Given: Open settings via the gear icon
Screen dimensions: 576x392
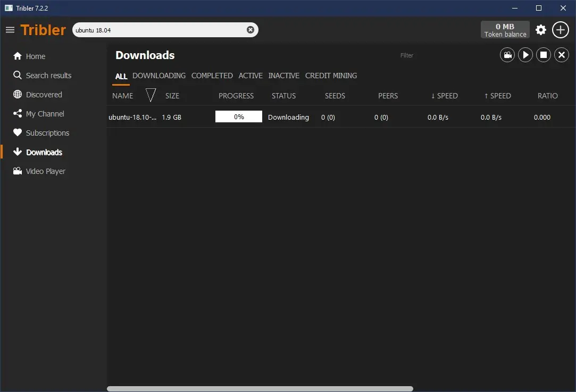Looking at the screenshot, I should (x=541, y=30).
